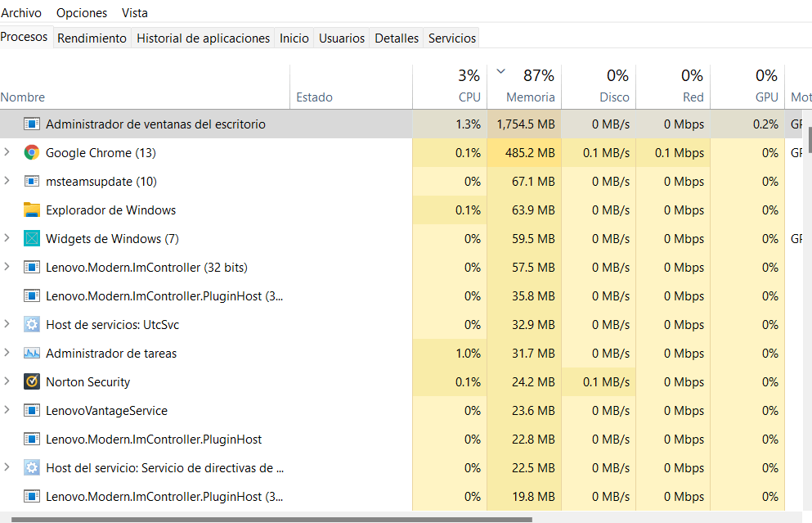Expand Lenovo.Modern.ImController (32 bits) group
Screen dimensions: 812x523
(7, 267)
